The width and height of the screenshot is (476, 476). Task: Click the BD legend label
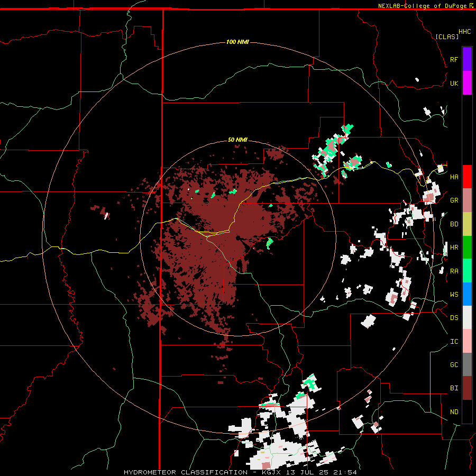click(x=454, y=224)
